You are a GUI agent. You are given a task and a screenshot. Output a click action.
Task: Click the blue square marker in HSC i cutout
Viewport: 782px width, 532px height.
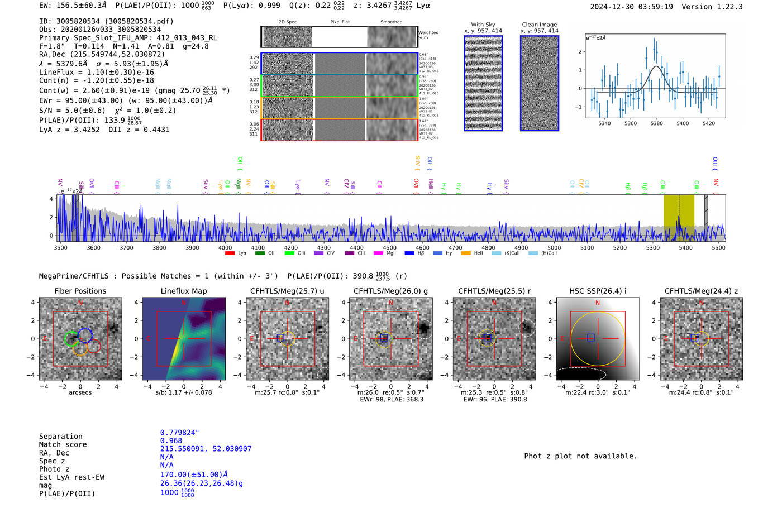(x=591, y=337)
